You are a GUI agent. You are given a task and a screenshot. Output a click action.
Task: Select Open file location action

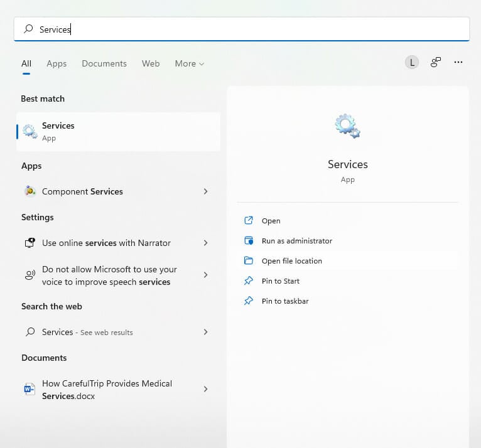tap(291, 261)
